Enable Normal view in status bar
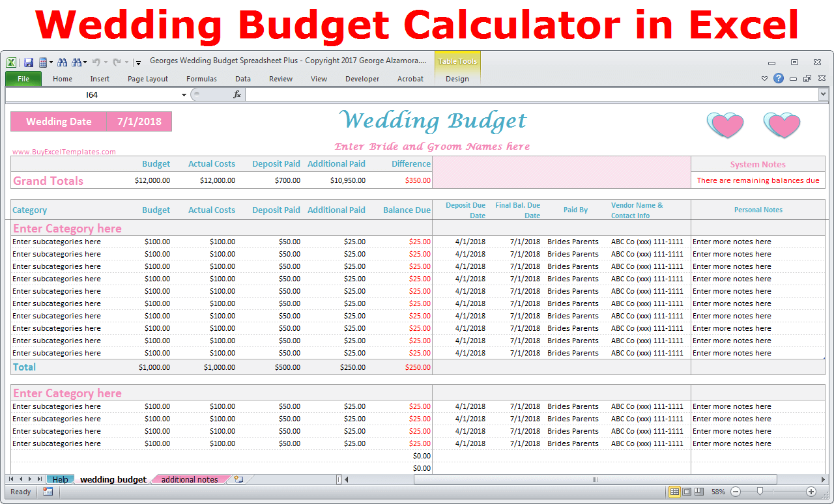The height and width of the screenshot is (504, 834). [x=676, y=492]
